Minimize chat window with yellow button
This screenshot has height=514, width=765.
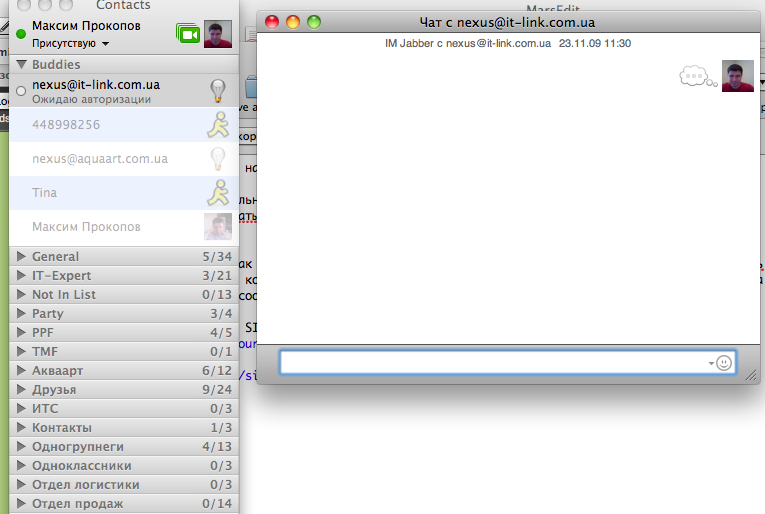coord(293,22)
